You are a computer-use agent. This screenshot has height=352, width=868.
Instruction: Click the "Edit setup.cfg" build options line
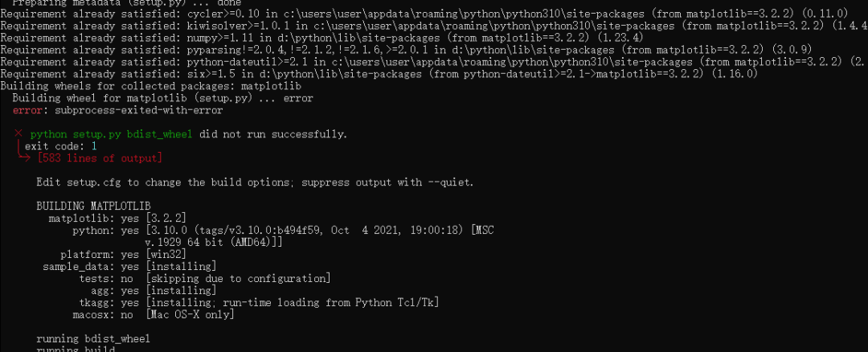255,182
